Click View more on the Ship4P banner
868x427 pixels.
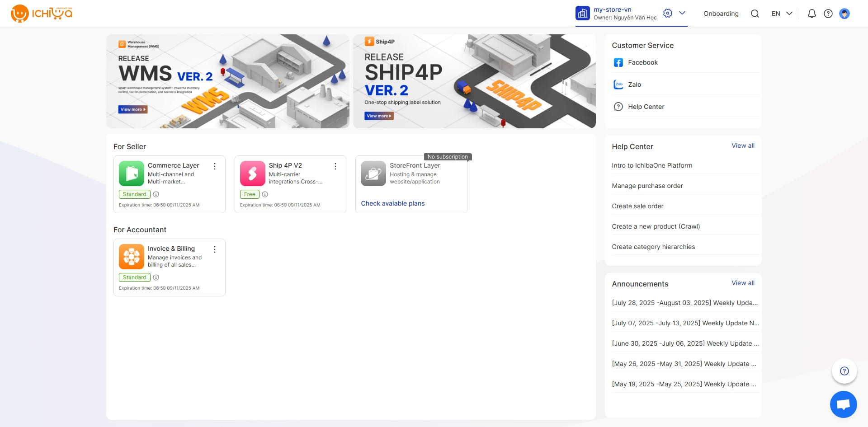tap(379, 116)
